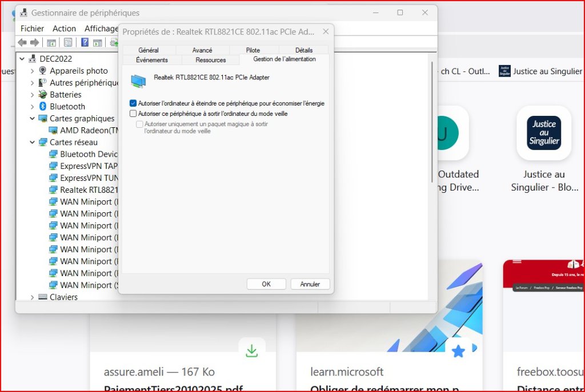Enable allow device to wake computer checkbox
The height and width of the screenshot is (392, 585).
pos(133,114)
